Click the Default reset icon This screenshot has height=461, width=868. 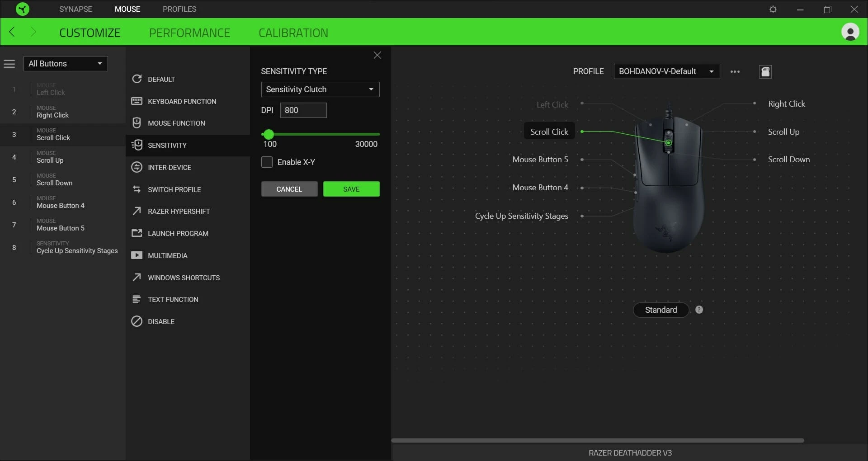pos(137,79)
